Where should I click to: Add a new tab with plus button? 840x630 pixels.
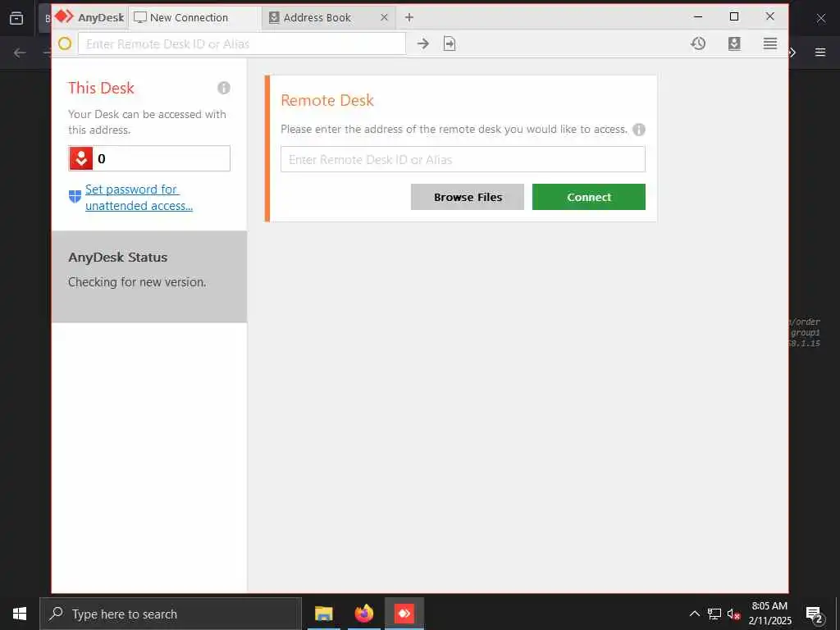(409, 18)
